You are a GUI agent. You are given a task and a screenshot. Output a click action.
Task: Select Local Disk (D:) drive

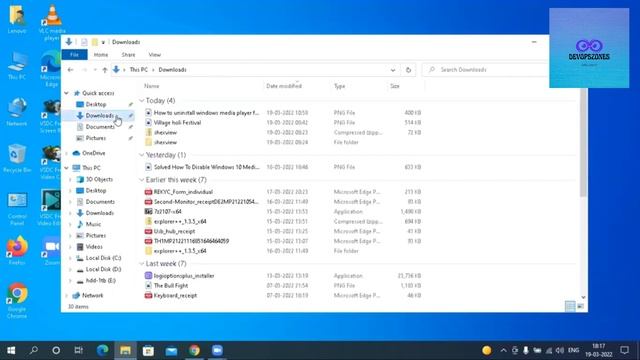pos(103,269)
